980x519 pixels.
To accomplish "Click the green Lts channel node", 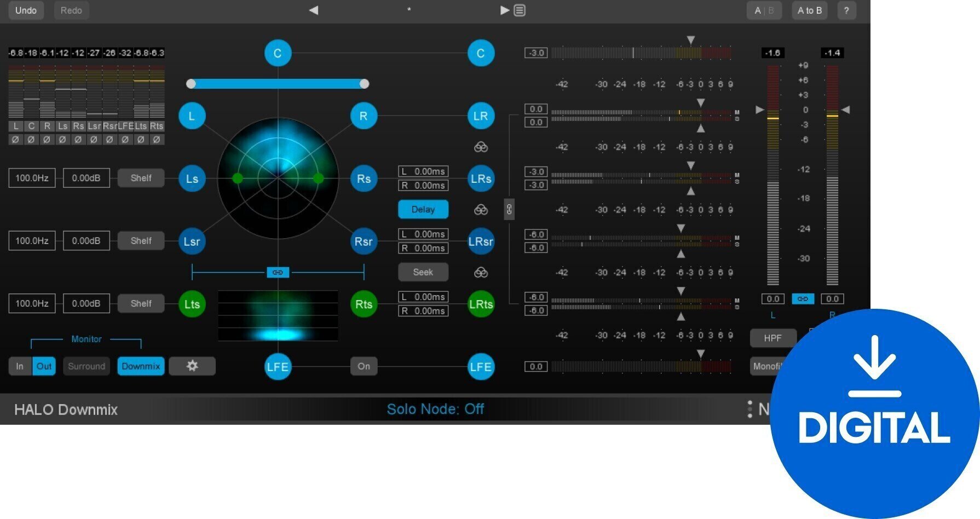I will pos(192,304).
